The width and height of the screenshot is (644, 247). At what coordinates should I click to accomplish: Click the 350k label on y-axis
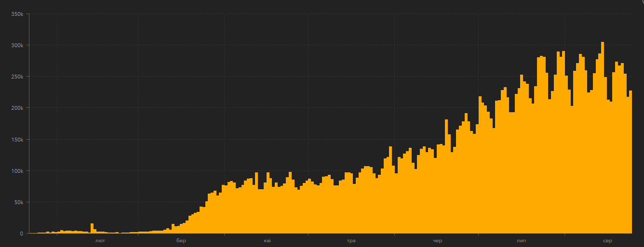[17, 14]
